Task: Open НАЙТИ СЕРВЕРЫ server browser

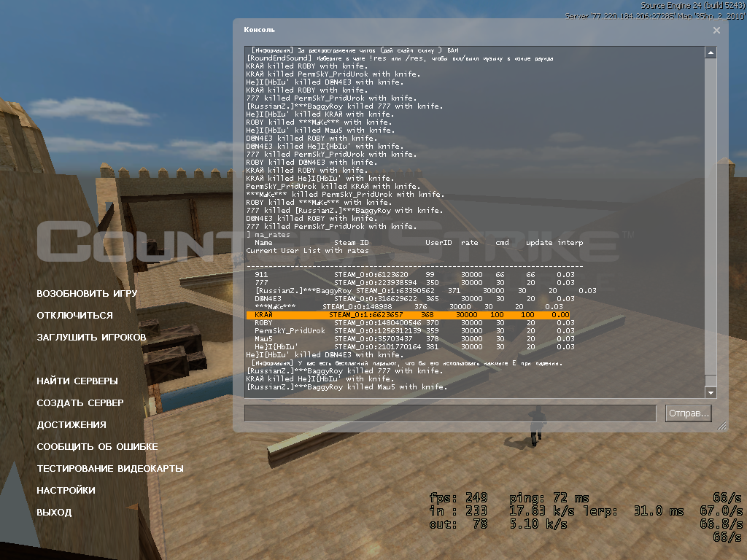Action: pyautogui.click(x=77, y=381)
